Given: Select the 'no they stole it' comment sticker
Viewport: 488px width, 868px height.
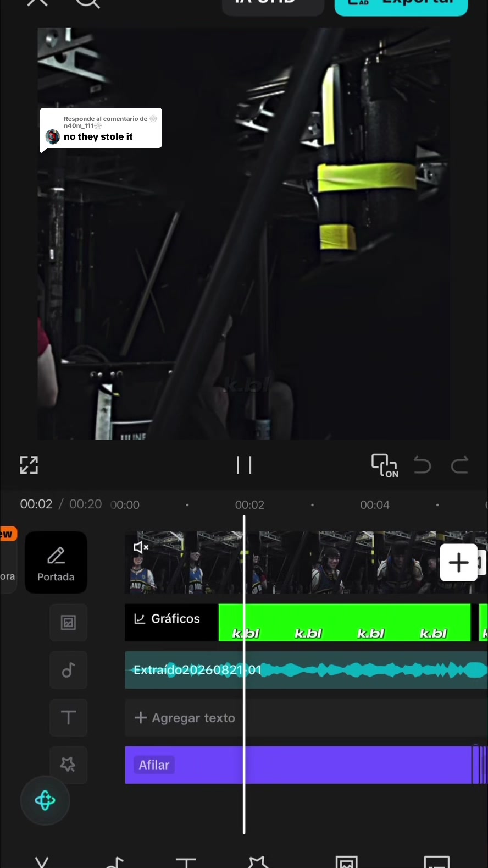Looking at the screenshot, I should [x=101, y=128].
